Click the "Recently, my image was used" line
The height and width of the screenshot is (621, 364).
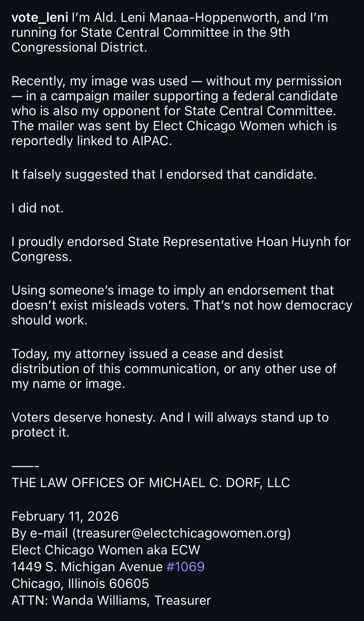(x=100, y=81)
